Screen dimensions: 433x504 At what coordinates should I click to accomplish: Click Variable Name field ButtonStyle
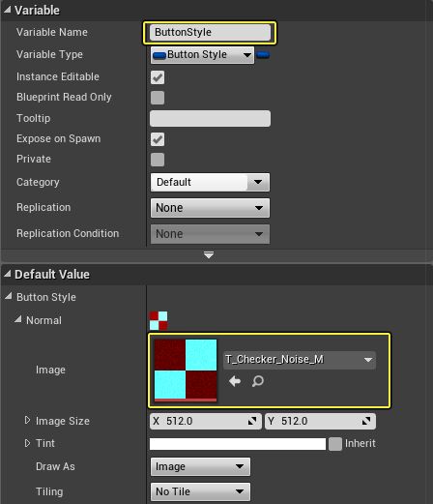pos(210,33)
